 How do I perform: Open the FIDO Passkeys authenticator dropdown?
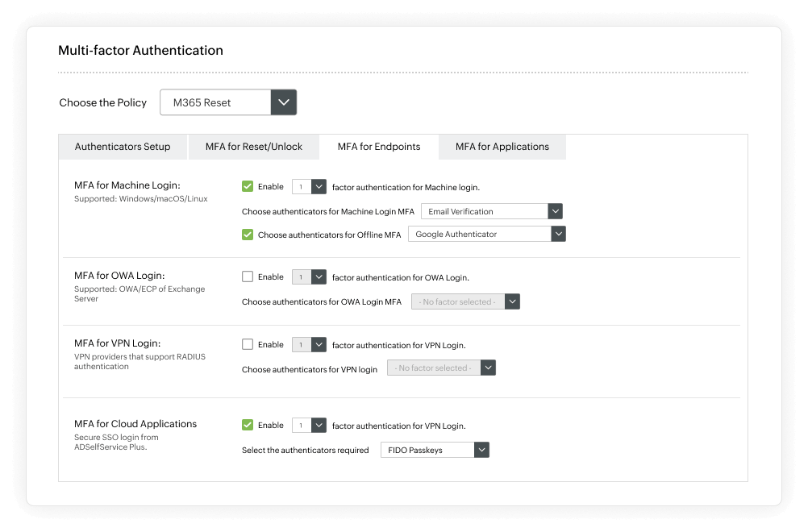tap(481, 449)
